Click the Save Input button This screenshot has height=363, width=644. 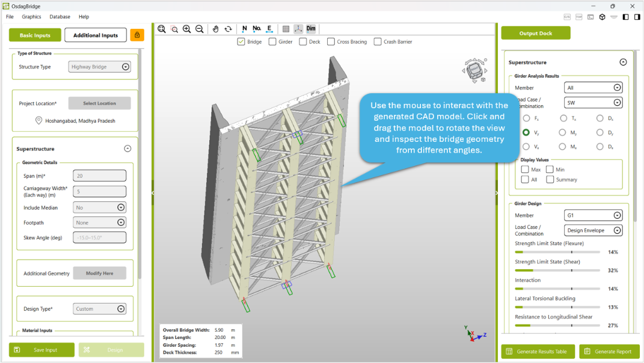click(41, 350)
